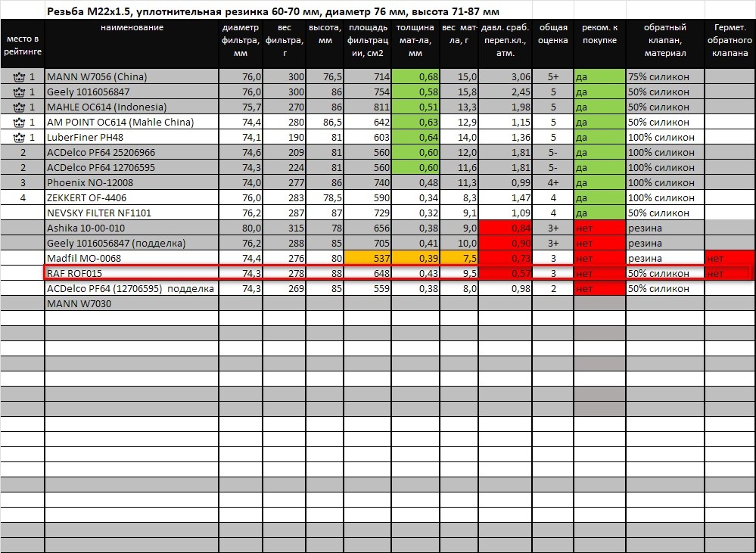
Task: Click the green 'да' cell for ZEKKERT OF-4406
Action: coord(599,197)
